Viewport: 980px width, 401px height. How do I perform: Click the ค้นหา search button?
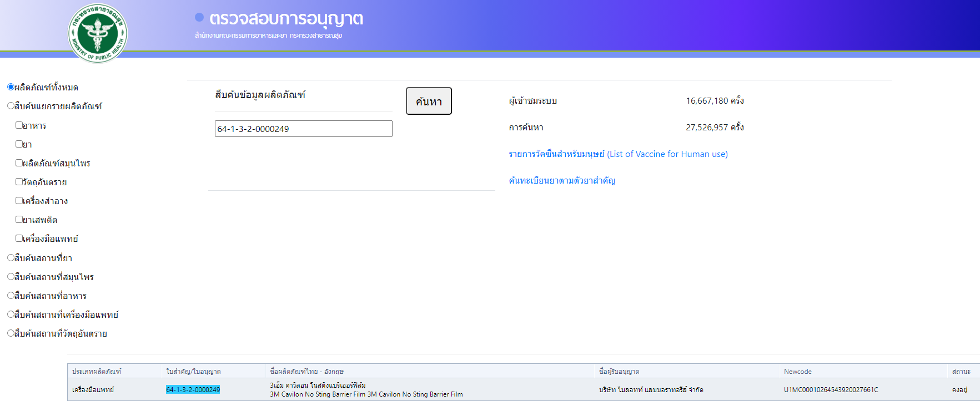click(x=429, y=101)
